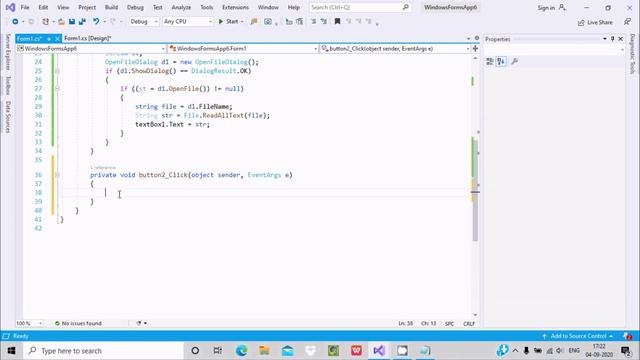Switch to the Form1.cs [Design] tab
640x360 pixels.
87,38
